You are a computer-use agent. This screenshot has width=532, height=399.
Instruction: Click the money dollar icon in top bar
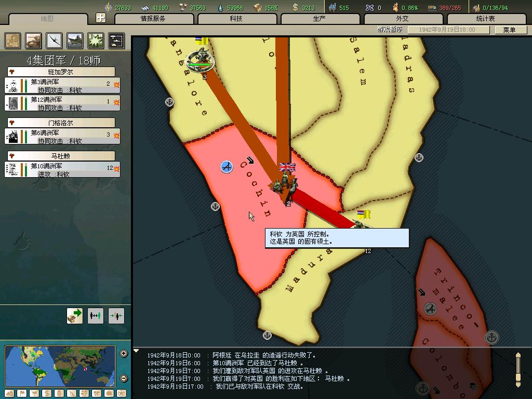pos(296,7)
